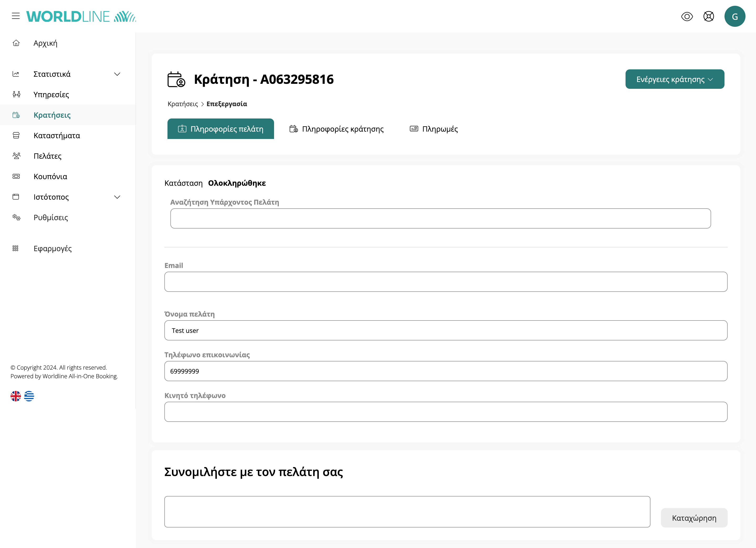756x548 pixels.
Task: Switch to Πληρωμές tab
Action: [433, 129]
